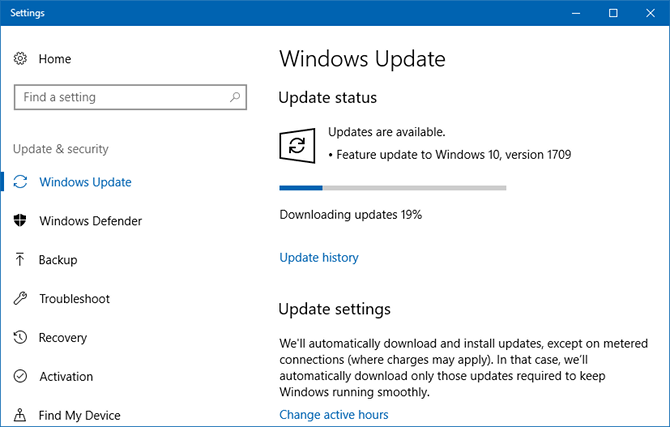Click the Windows Update page title
The width and height of the screenshot is (670, 427).
point(362,59)
